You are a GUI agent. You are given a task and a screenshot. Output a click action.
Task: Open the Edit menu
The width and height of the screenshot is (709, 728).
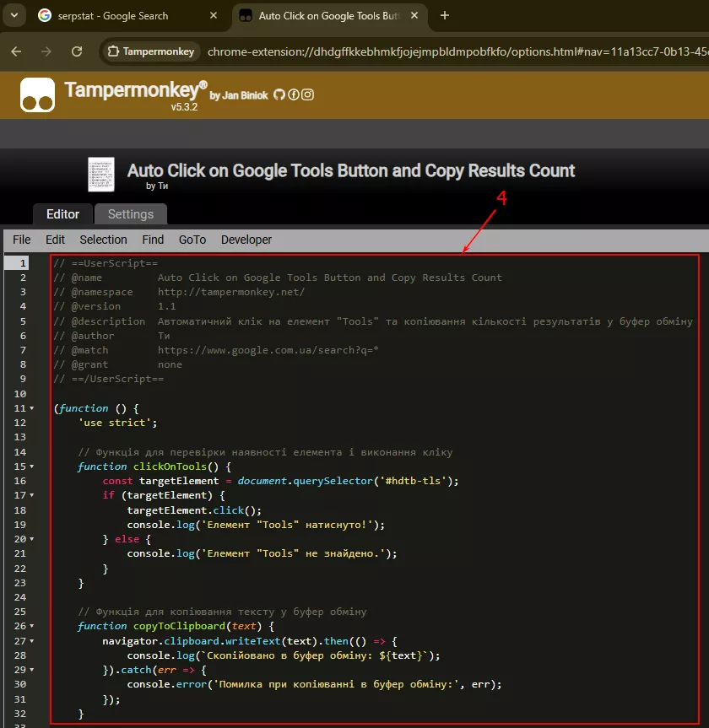point(56,240)
